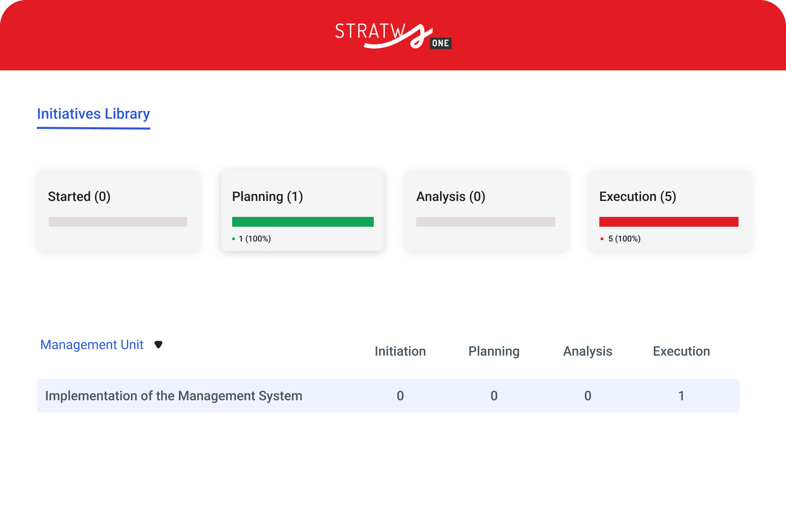
Task: Click the empty Started progress bar
Action: tap(118, 222)
